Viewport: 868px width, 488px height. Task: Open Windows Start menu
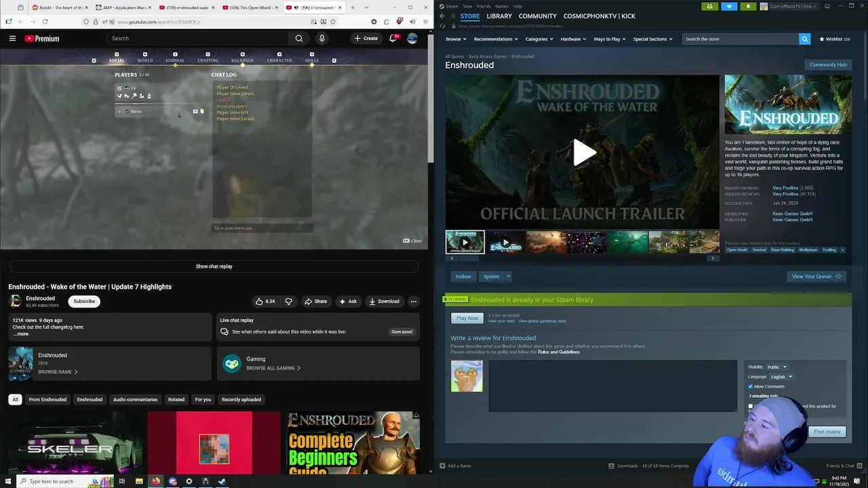[x=8, y=481]
